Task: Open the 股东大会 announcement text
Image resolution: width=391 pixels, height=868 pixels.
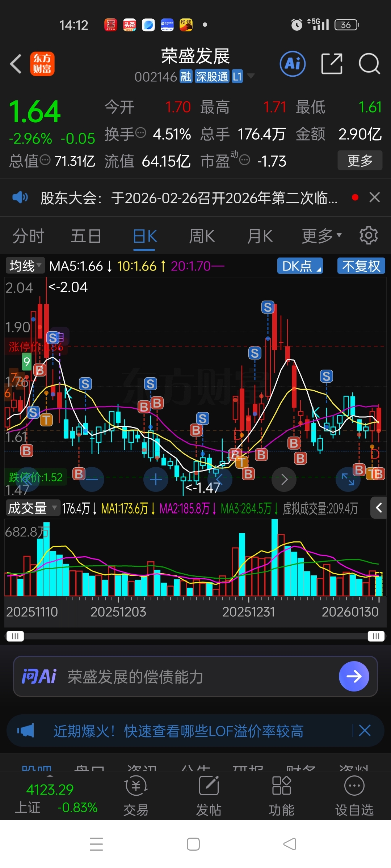Action: 189,198
